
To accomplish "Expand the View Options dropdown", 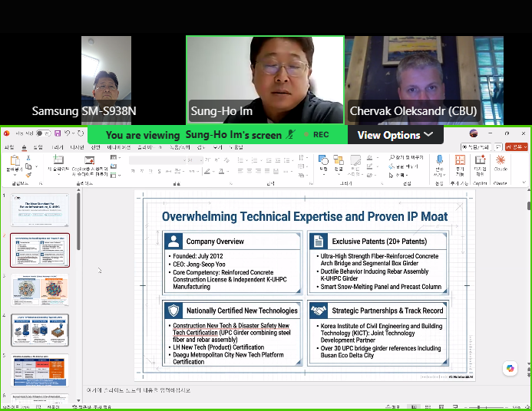I will [x=395, y=135].
